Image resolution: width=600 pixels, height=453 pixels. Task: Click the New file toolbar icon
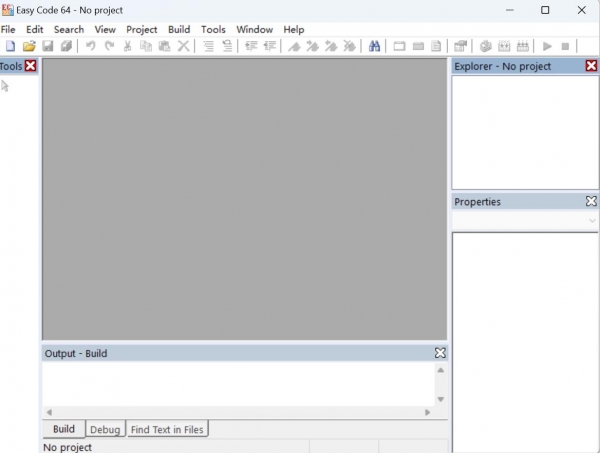tap(10, 46)
